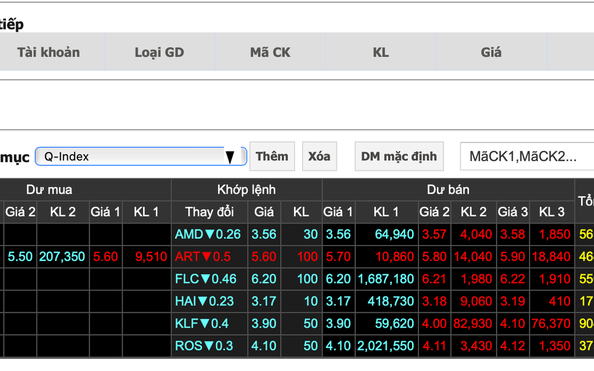The width and height of the screenshot is (594, 371).
Task: Click KLF ask volume 82,930
Action: pos(474,324)
